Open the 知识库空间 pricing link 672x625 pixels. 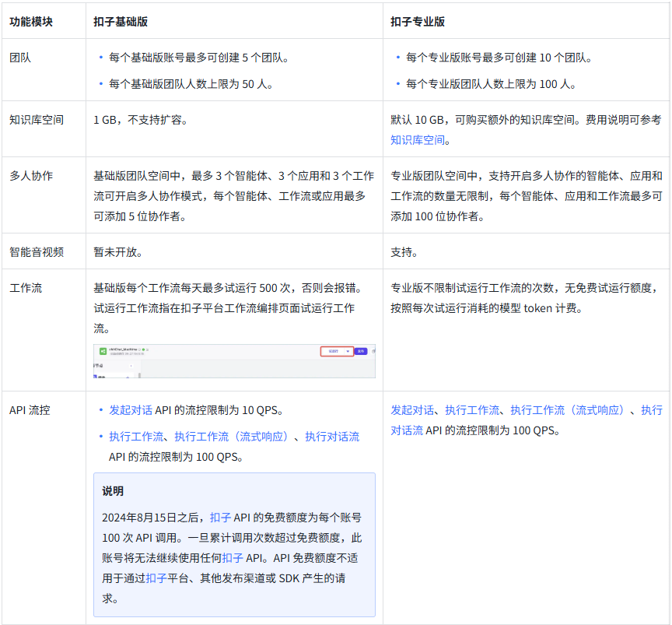point(418,140)
